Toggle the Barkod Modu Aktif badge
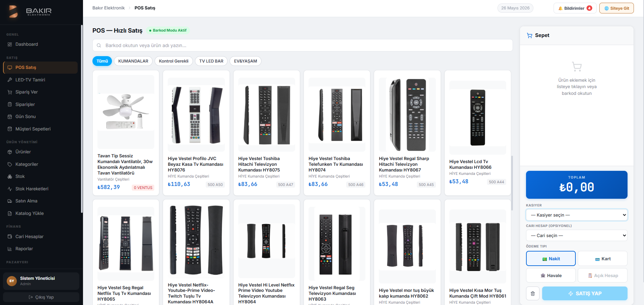 coord(168,30)
